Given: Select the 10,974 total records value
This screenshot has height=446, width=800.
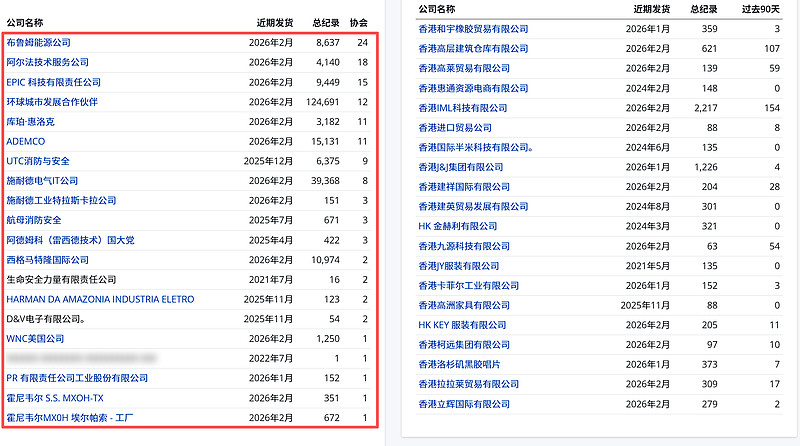Looking at the screenshot, I should (326, 260).
